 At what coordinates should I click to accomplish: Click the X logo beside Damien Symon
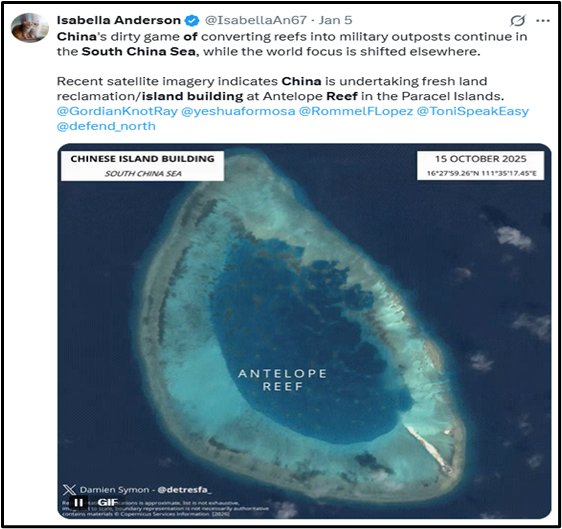pyautogui.click(x=69, y=490)
